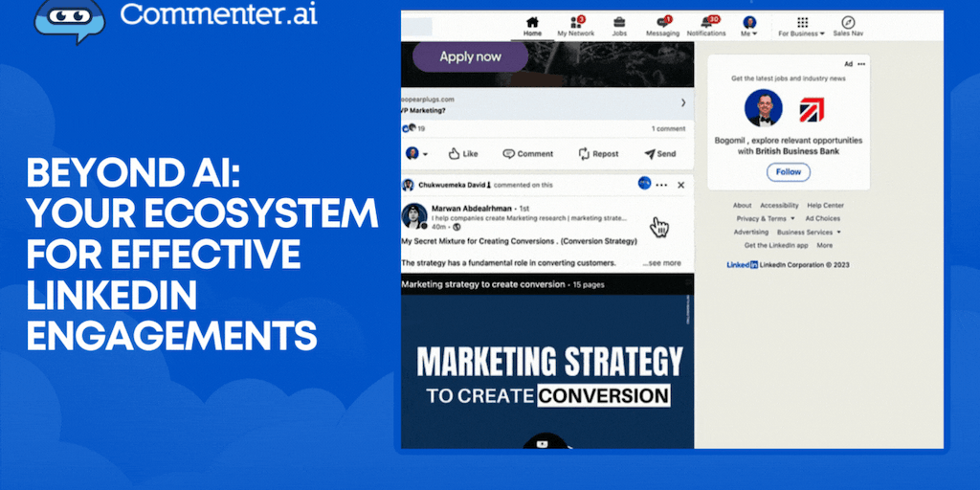The image size is (980, 490).
Task: Open the More footer link
Action: pyautogui.click(x=824, y=246)
